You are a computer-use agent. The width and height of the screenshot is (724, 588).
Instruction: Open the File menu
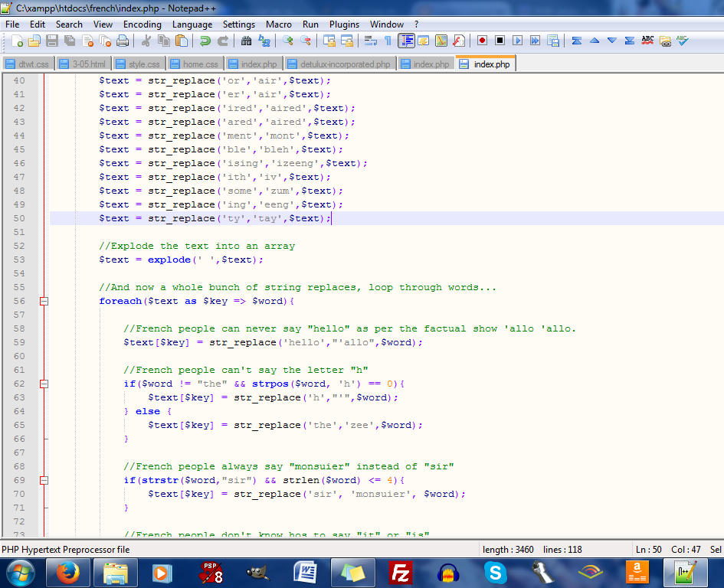(12, 24)
